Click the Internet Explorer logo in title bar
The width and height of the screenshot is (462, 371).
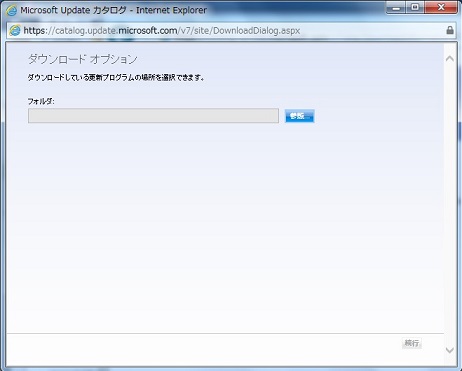click(11, 11)
